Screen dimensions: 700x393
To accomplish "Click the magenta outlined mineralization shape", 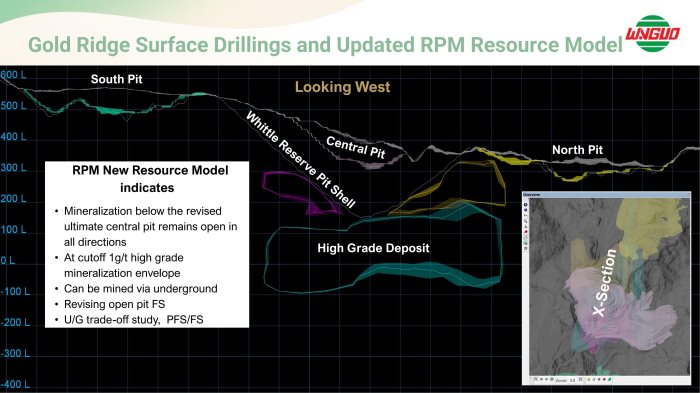I will [x=299, y=192].
